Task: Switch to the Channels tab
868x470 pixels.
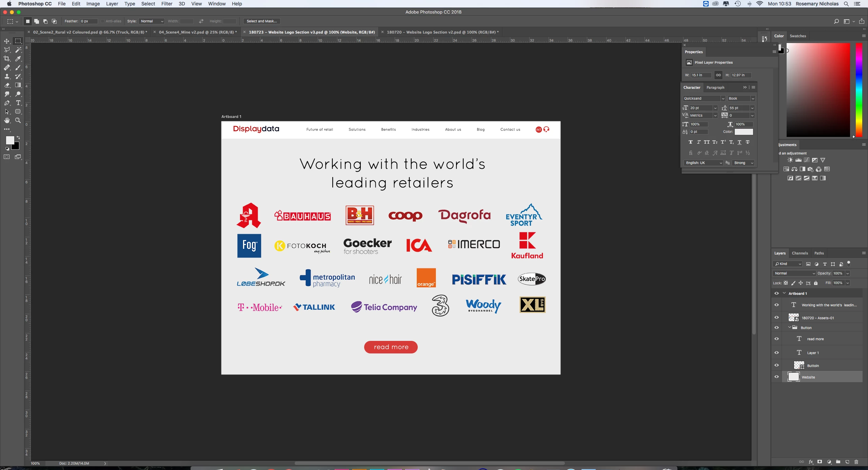Action: 800,253
